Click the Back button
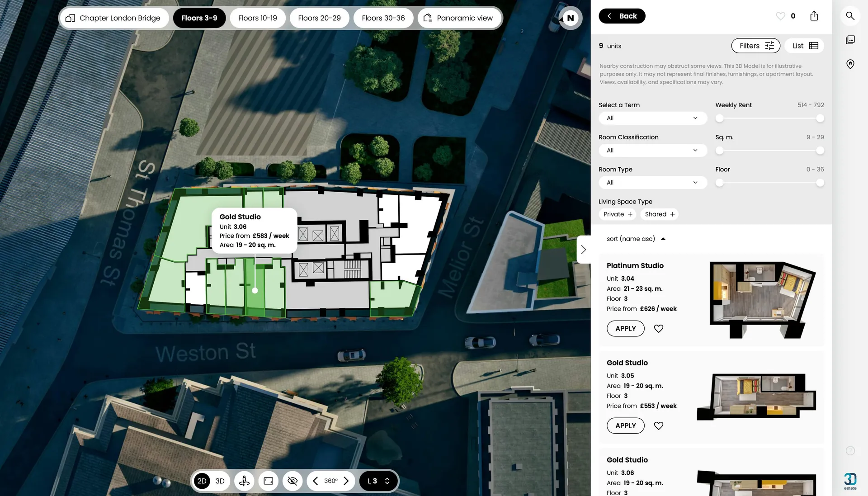The width and height of the screenshot is (868, 496). [622, 16]
